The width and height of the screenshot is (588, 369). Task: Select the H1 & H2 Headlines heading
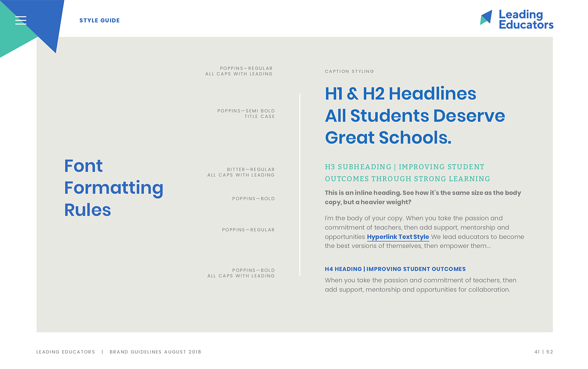tap(400, 94)
